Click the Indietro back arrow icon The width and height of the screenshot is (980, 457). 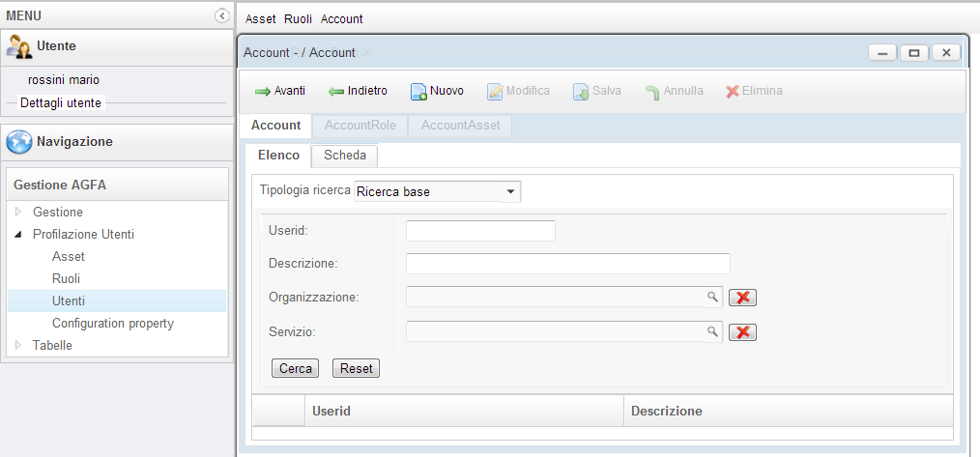click(336, 92)
